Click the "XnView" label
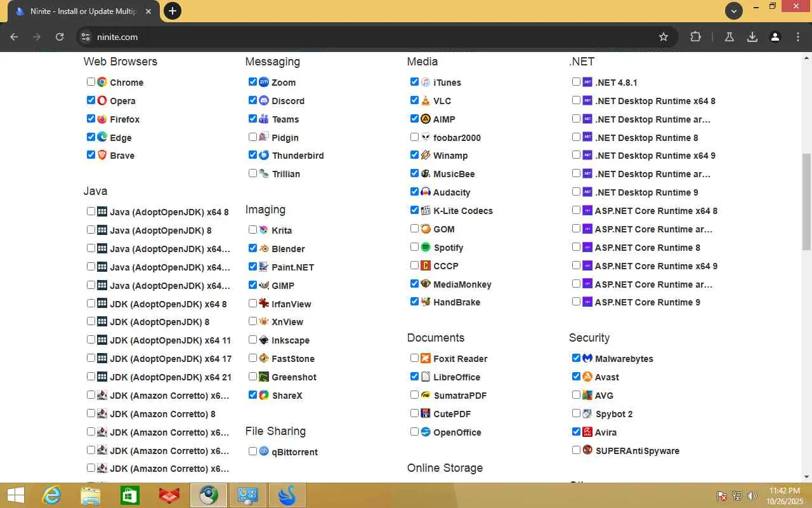The image size is (812, 508). click(287, 322)
